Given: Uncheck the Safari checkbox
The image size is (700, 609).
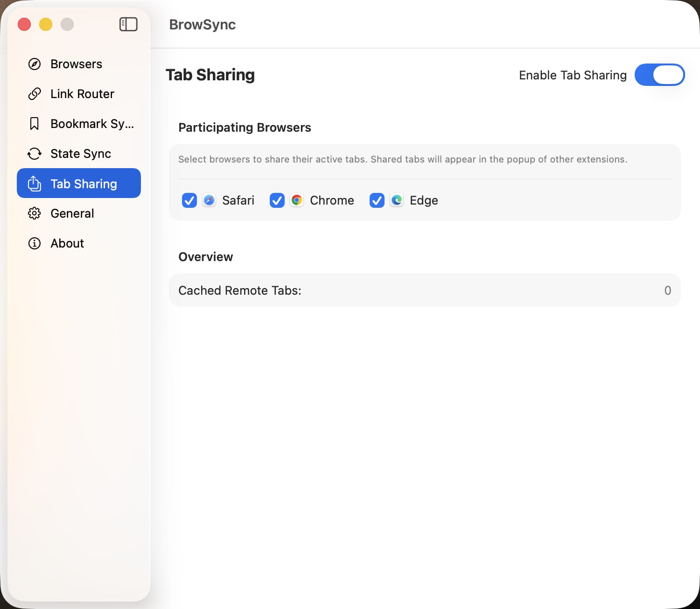Looking at the screenshot, I should click(189, 200).
